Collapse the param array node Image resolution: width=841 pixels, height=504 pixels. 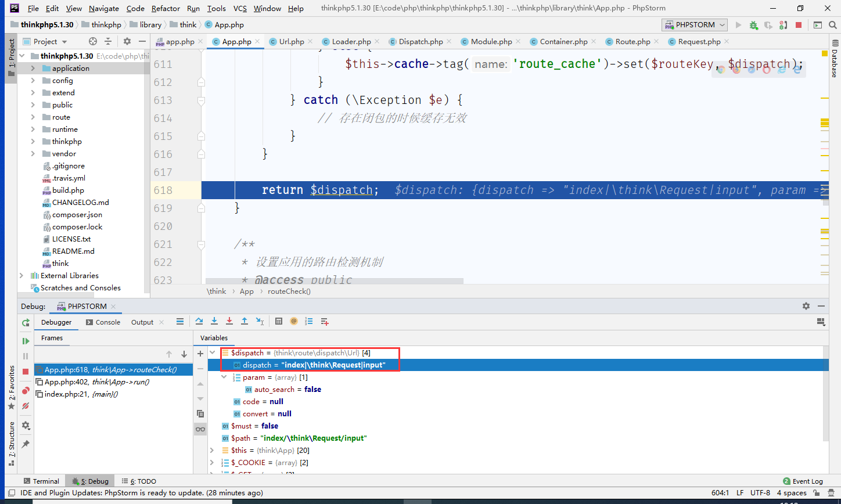point(224,377)
